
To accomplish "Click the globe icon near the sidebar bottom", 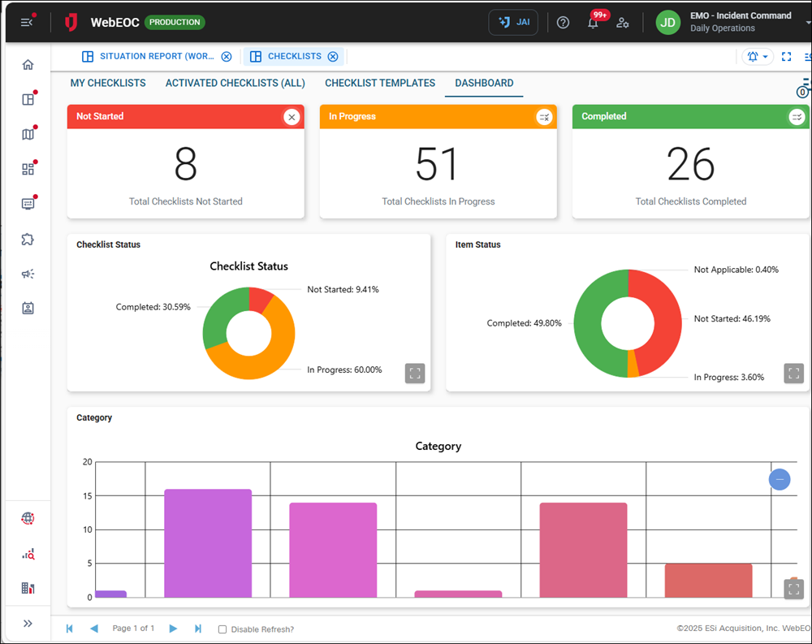I will tap(28, 518).
